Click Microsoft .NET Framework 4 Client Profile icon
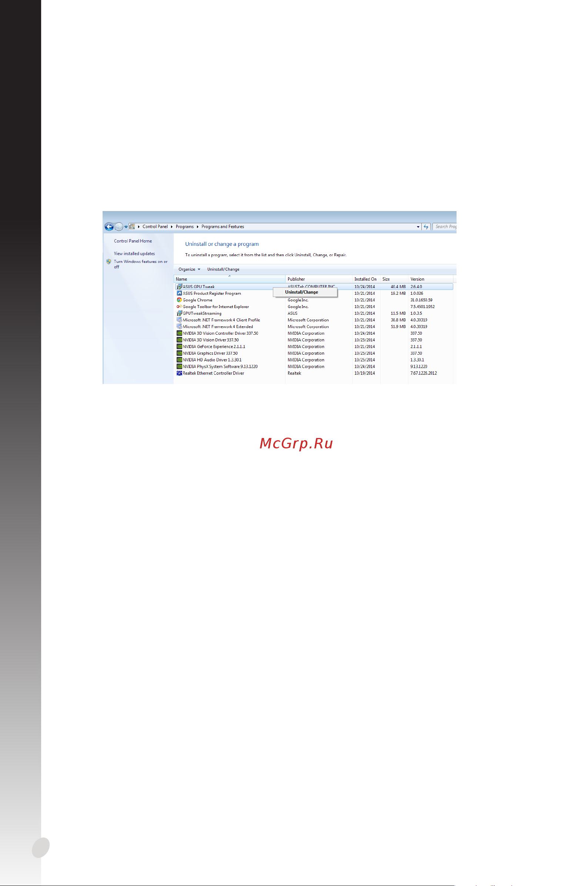 click(x=179, y=320)
